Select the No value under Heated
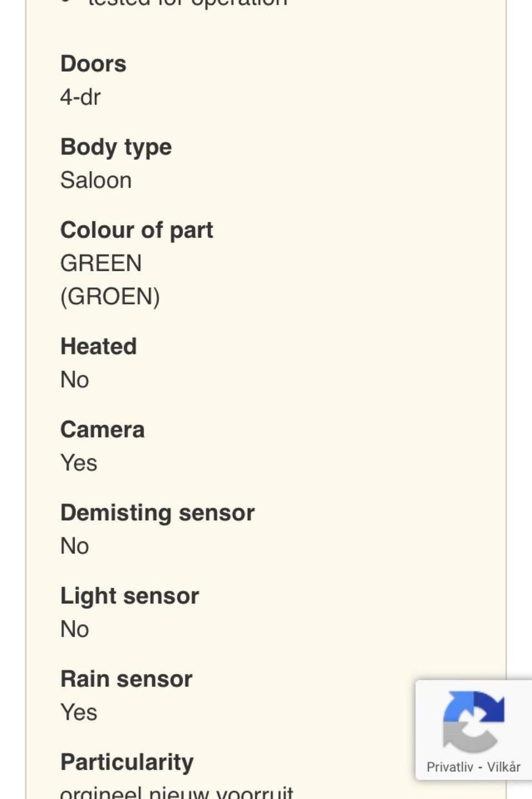Image resolution: width=532 pixels, height=799 pixels. 74,380
